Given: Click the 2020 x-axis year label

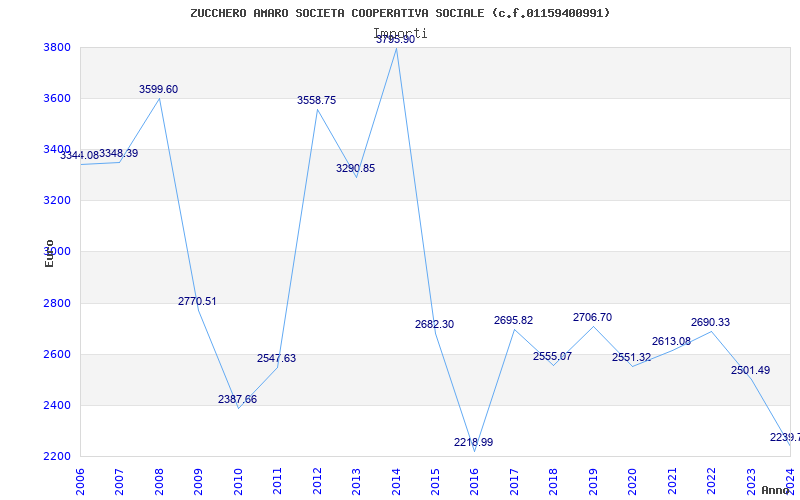Looking at the screenshot, I should pos(633,482).
